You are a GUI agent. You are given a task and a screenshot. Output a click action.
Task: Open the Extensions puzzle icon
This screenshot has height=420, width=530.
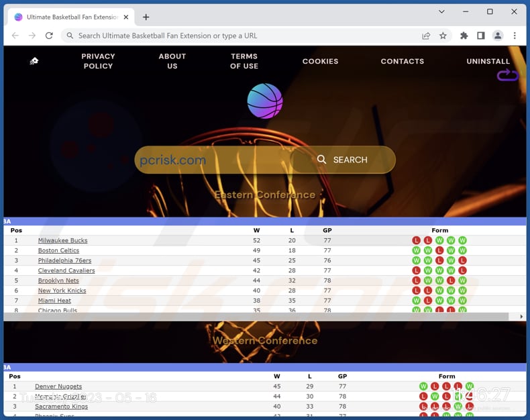[x=464, y=36]
